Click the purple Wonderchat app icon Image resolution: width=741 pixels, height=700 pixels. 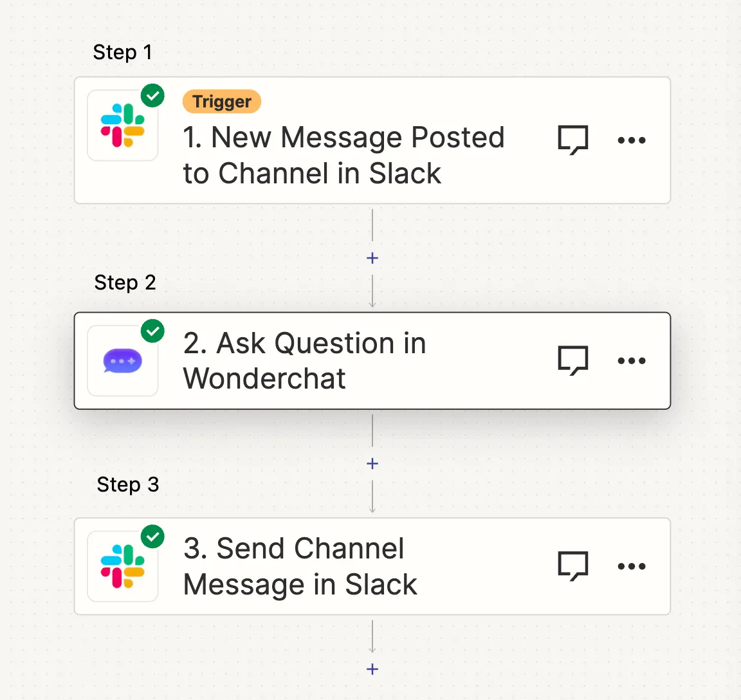coord(123,361)
